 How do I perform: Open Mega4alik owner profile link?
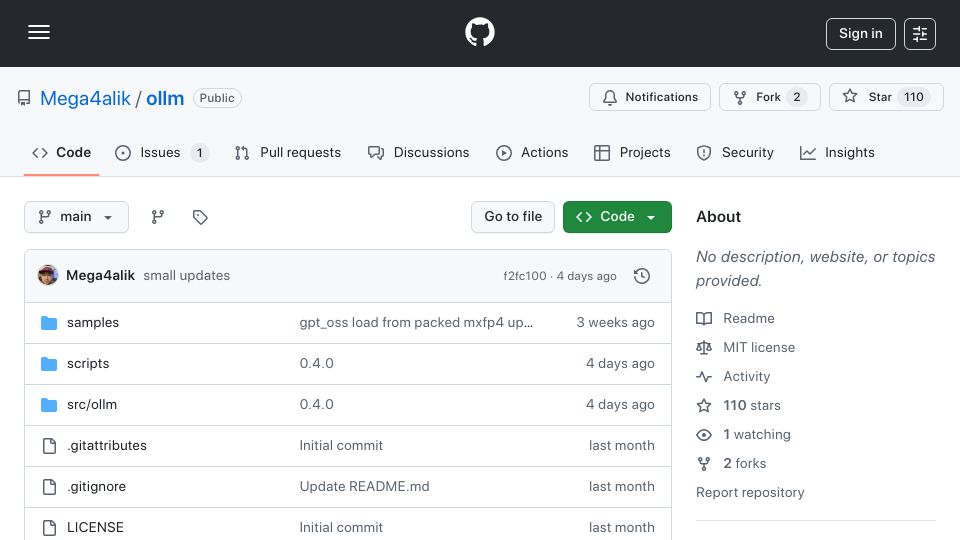(x=85, y=98)
